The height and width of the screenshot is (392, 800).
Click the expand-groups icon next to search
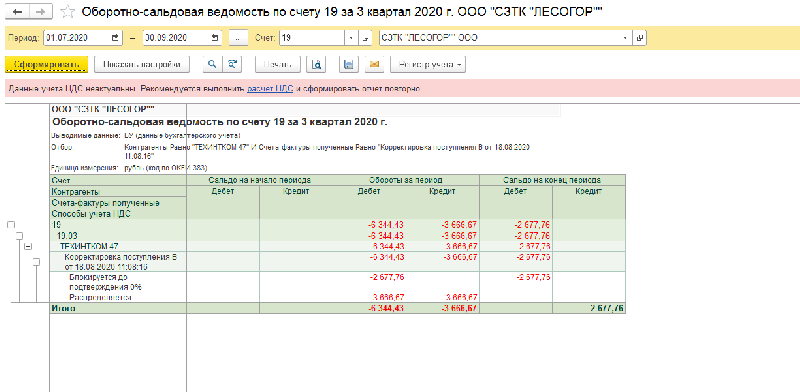point(232,64)
